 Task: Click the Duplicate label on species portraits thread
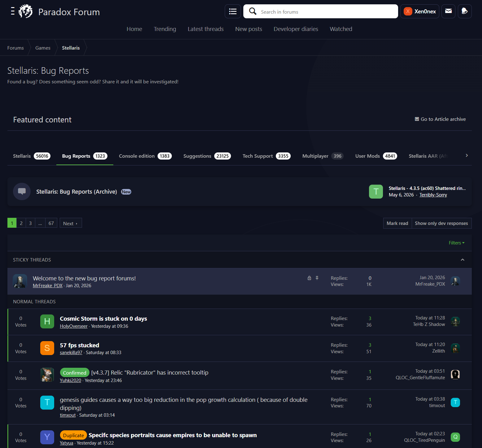coord(73,435)
